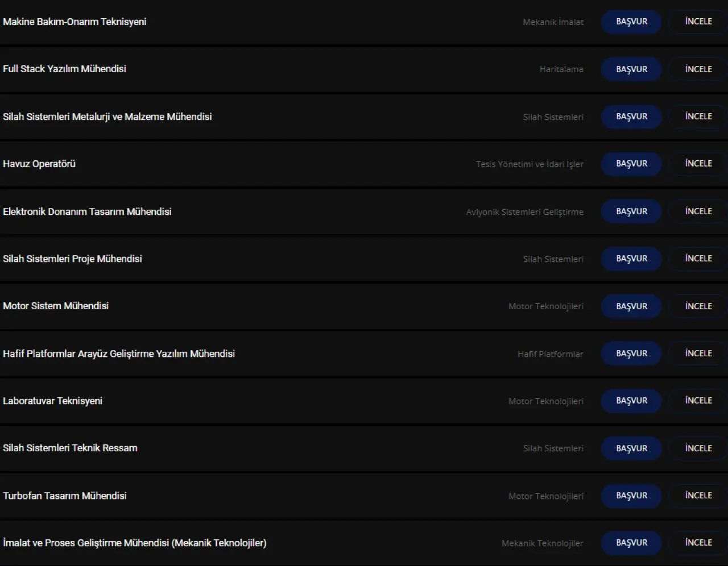Click İNCELE for Silah Sistemleri Teknik Ressam
Screen dimensions: 728x566
(698, 448)
